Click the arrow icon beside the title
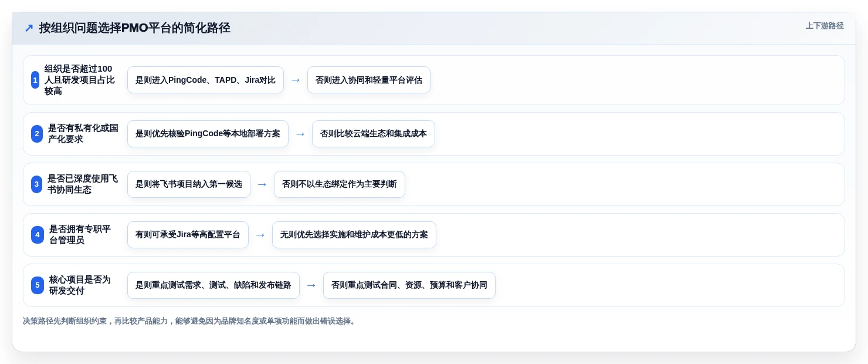This screenshot has width=868, height=364. coord(29,28)
